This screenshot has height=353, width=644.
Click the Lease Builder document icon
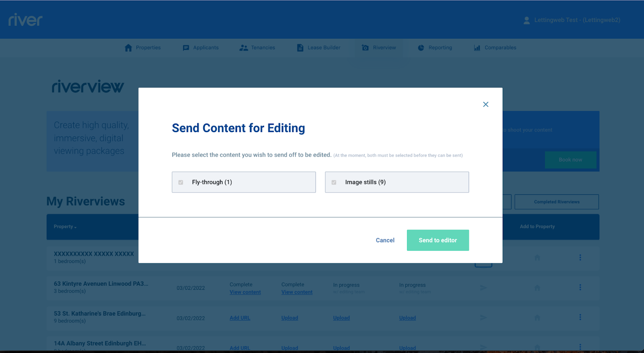coord(300,48)
